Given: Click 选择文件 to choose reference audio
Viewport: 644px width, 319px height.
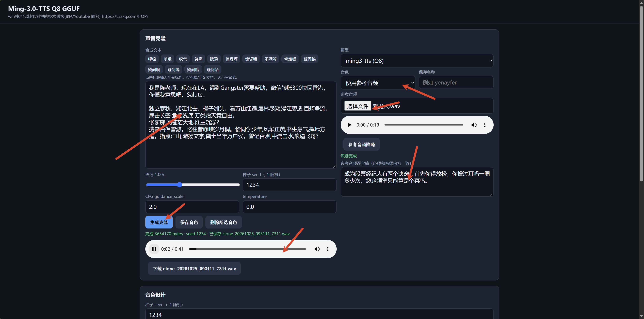Looking at the screenshot, I should coord(358,106).
